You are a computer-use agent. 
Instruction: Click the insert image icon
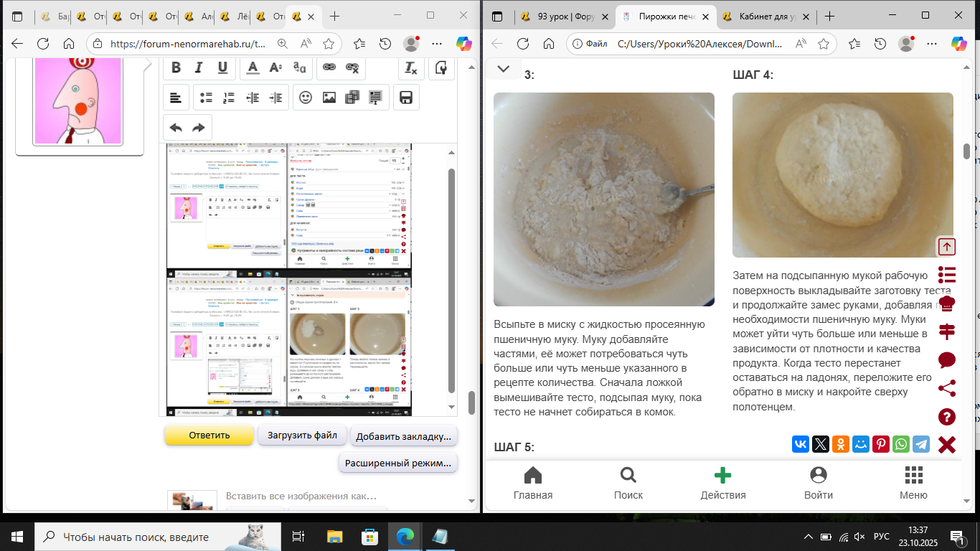[x=329, y=98]
